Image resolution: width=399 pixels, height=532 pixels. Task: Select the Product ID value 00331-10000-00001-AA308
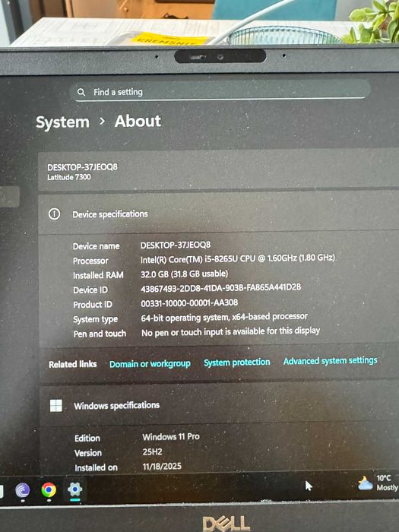tap(189, 302)
